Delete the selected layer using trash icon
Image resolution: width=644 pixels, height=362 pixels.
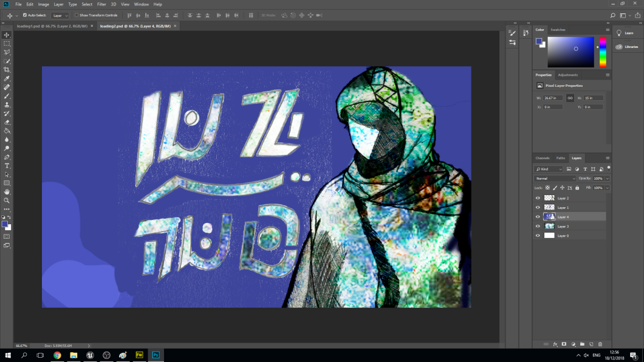click(600, 344)
